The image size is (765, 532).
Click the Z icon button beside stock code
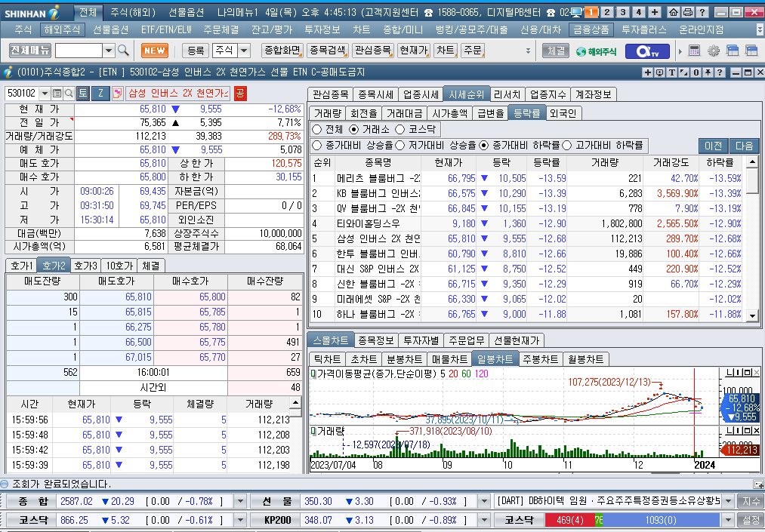point(100,93)
